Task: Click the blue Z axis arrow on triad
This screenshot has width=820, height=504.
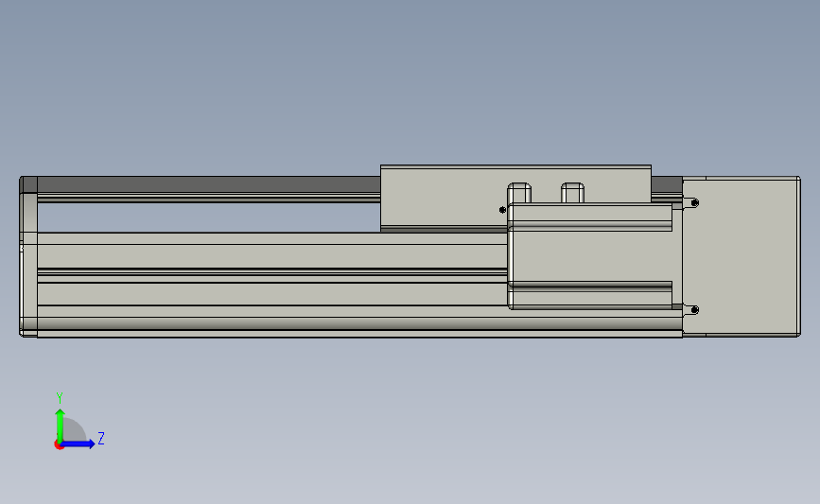Action: 79,444
